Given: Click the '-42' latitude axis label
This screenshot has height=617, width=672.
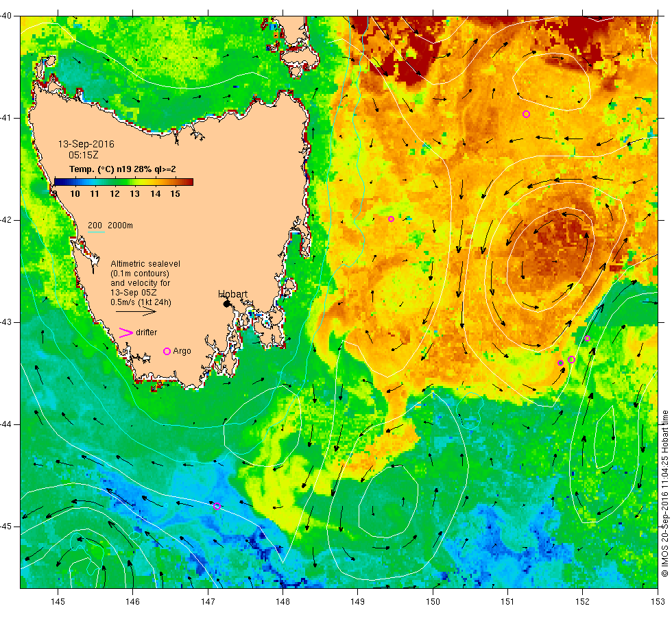Looking at the screenshot, I should [6, 220].
